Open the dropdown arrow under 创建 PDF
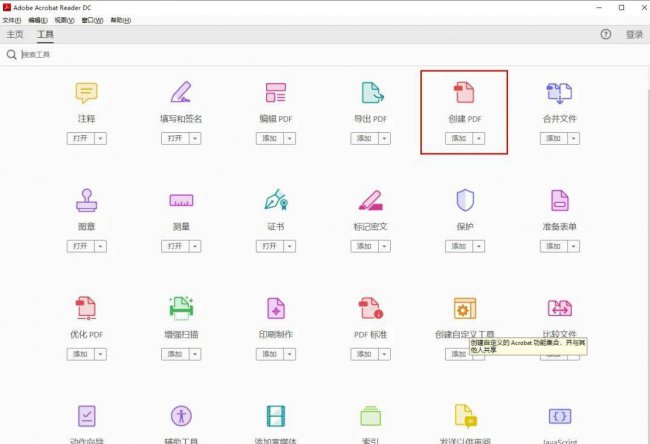The width and height of the screenshot is (650, 444). click(479, 138)
